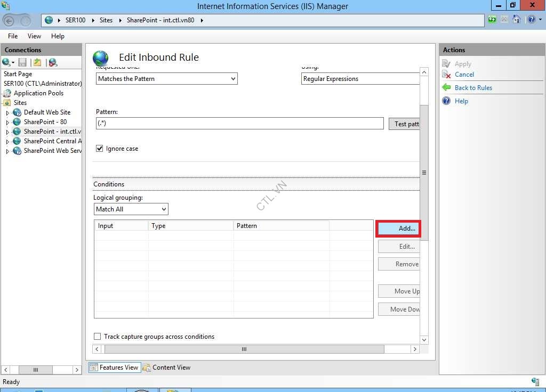Uncheck the Ignore case checkbox

pos(99,149)
